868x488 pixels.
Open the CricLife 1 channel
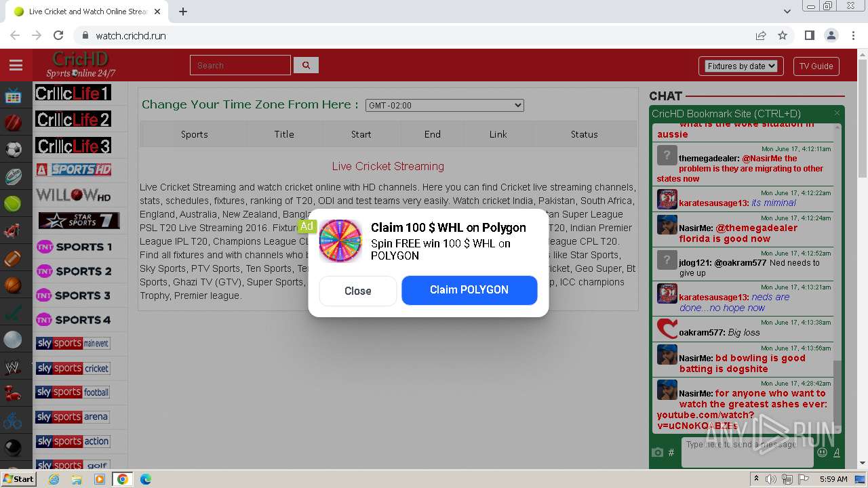tap(73, 93)
